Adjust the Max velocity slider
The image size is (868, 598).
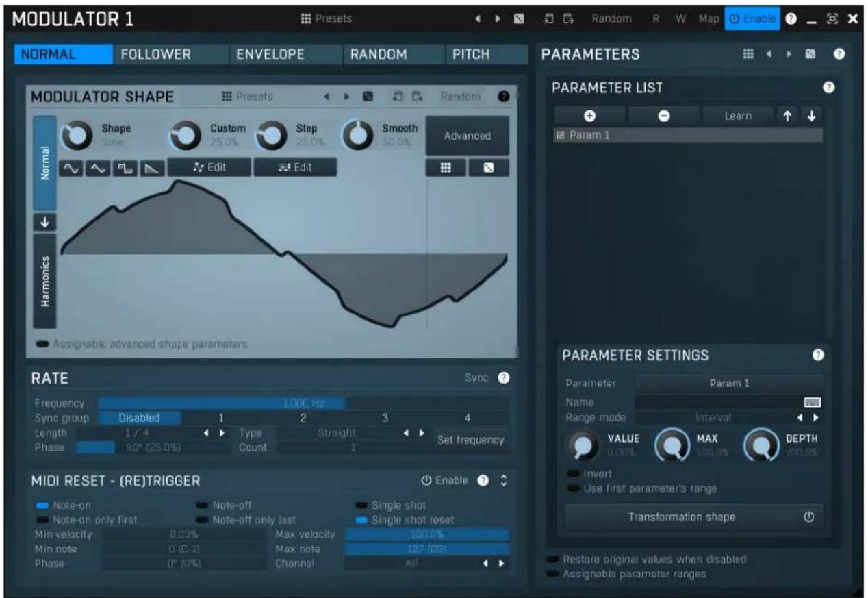(x=426, y=534)
